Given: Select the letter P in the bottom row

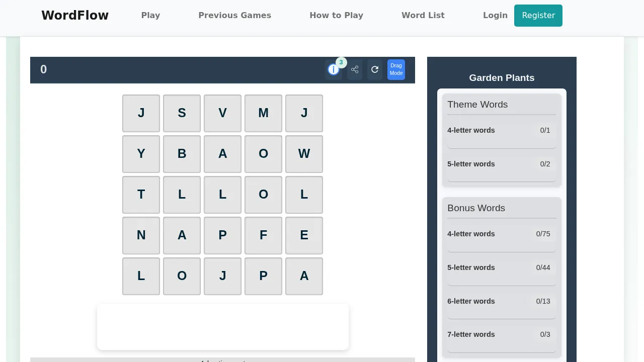Looking at the screenshot, I should pos(263,276).
